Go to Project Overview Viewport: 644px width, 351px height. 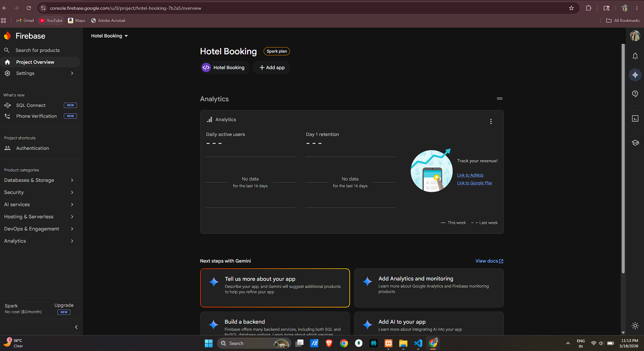click(40, 62)
